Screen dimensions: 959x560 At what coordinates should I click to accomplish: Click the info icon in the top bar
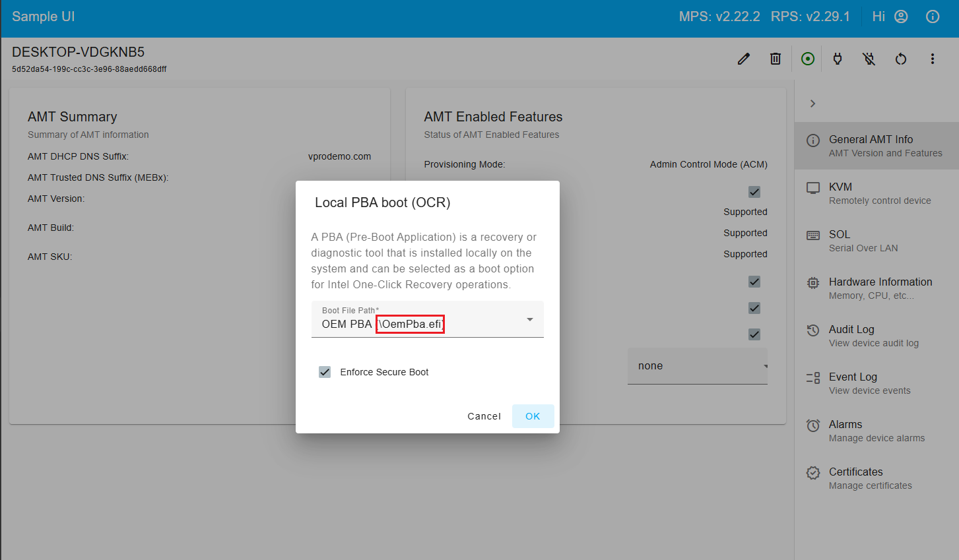tap(932, 16)
